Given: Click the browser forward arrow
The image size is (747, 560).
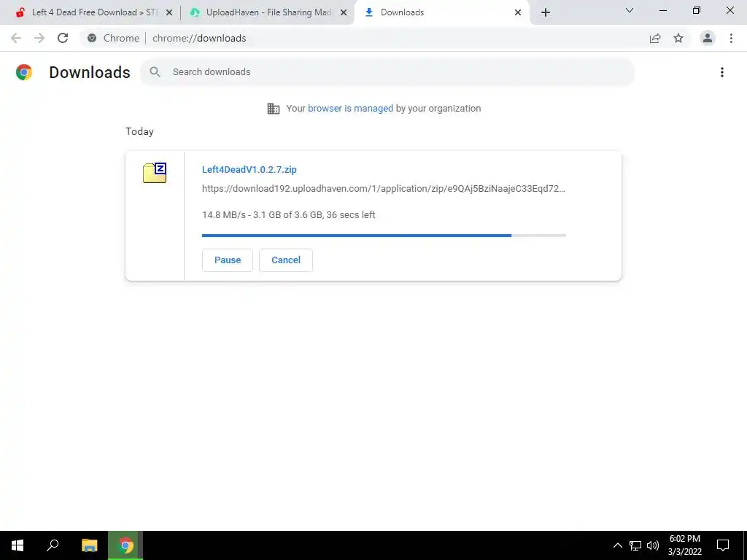Looking at the screenshot, I should [39, 38].
